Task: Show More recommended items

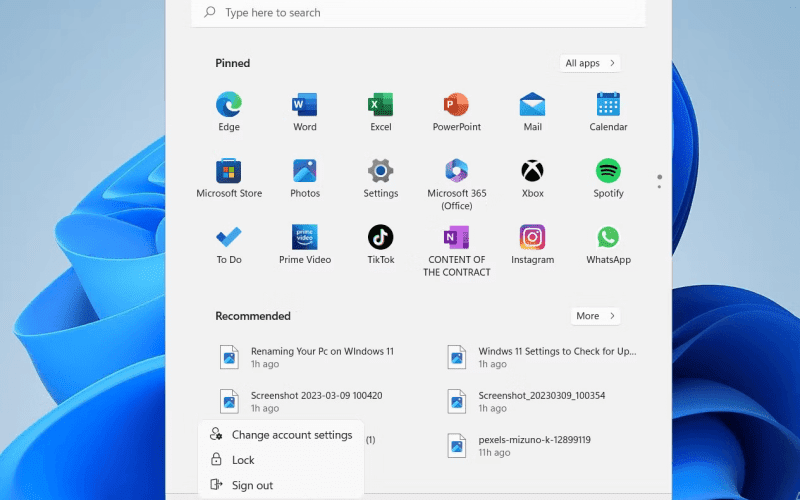Action: pos(595,316)
